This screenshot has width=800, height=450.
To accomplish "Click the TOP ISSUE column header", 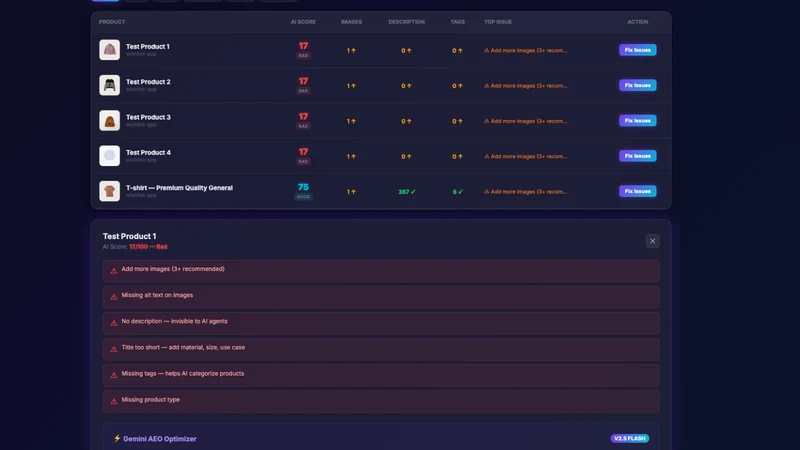I will coord(497,22).
